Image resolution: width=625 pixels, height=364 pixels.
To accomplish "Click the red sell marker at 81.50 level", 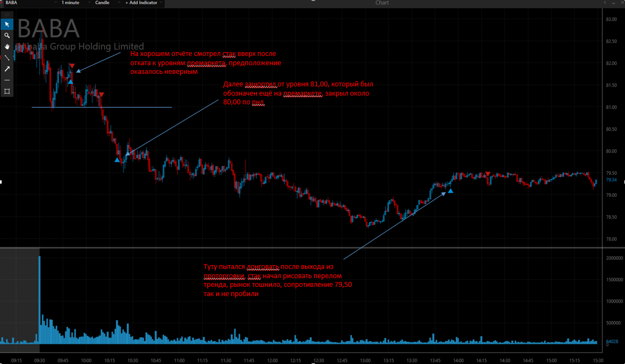I will point(102,95).
